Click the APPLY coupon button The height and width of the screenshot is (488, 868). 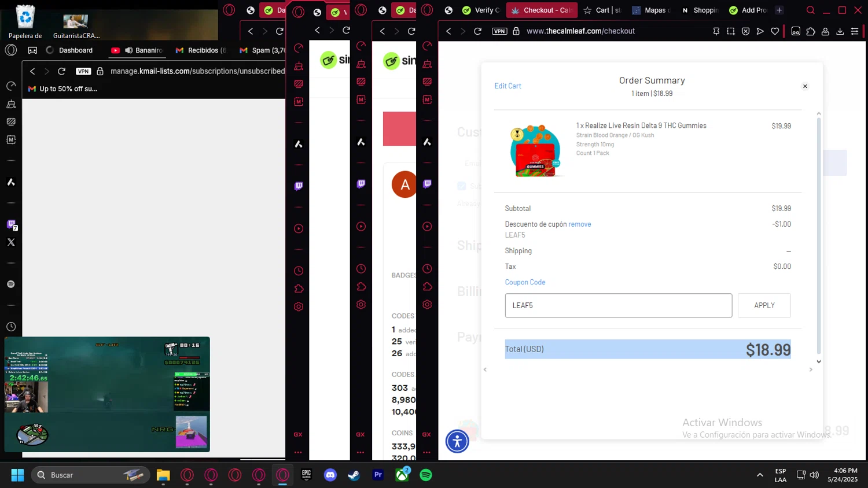click(x=764, y=305)
